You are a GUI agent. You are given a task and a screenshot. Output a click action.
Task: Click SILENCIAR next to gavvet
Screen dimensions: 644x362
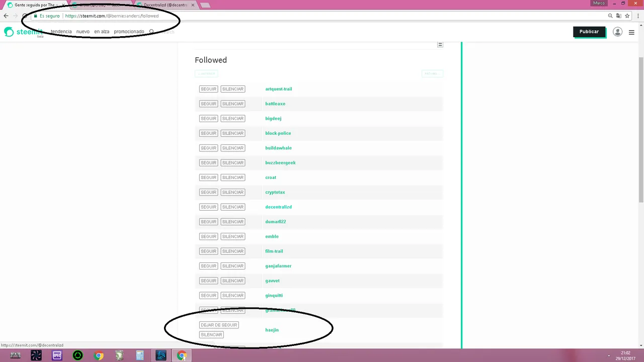[x=233, y=281]
